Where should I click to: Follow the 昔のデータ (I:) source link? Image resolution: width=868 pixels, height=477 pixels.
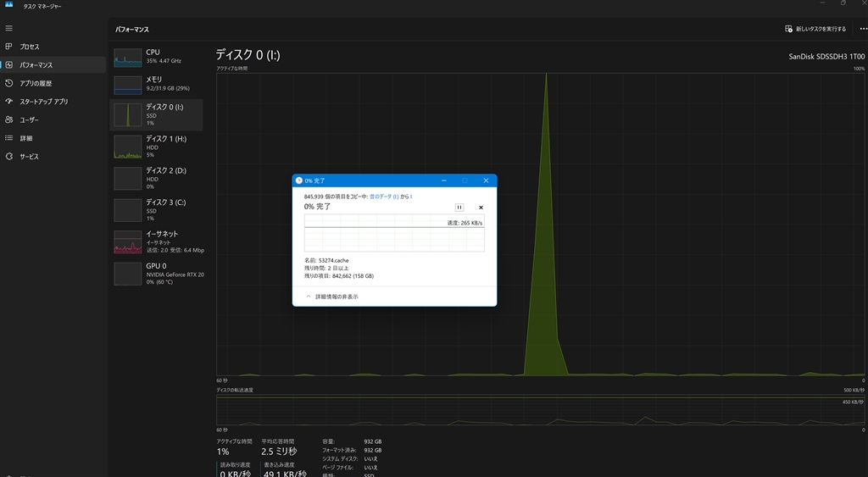[x=384, y=197]
